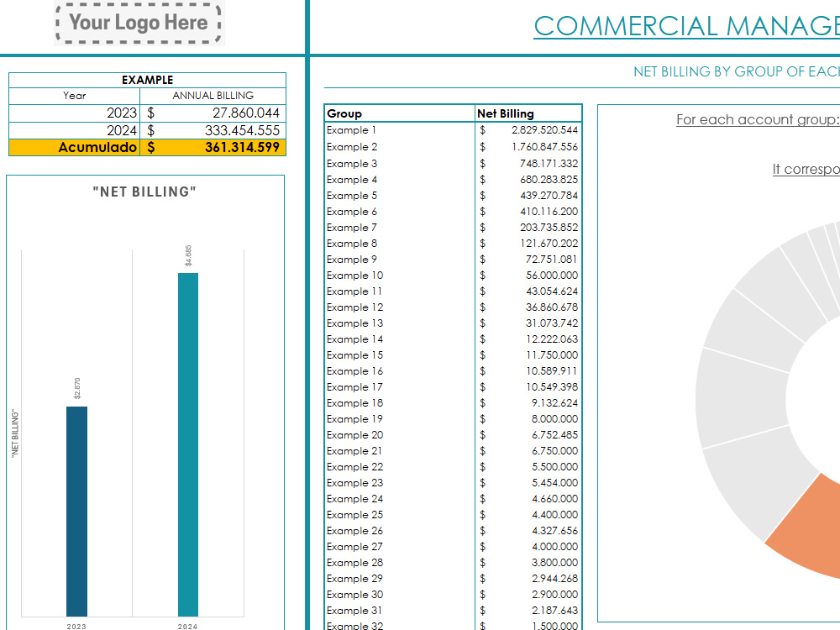Screen dimensions: 840x630
Task: Select the Example 3 group cell
Action: point(400,164)
